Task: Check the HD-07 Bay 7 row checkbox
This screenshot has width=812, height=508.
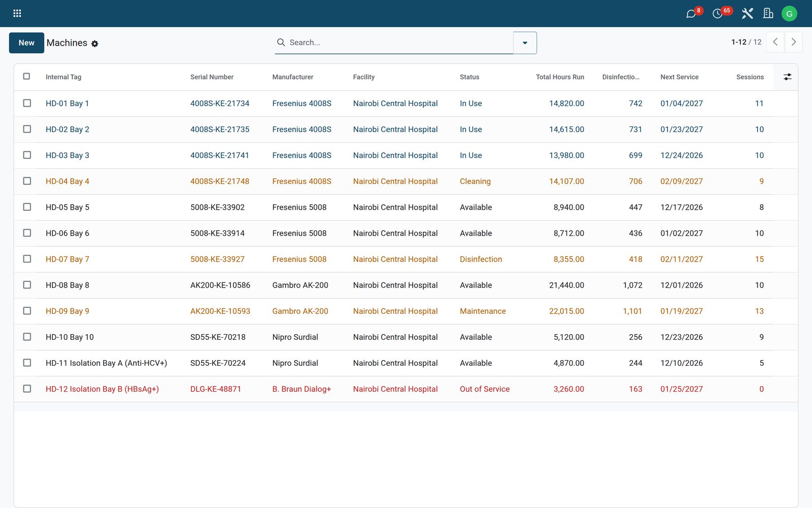Action: (27, 259)
